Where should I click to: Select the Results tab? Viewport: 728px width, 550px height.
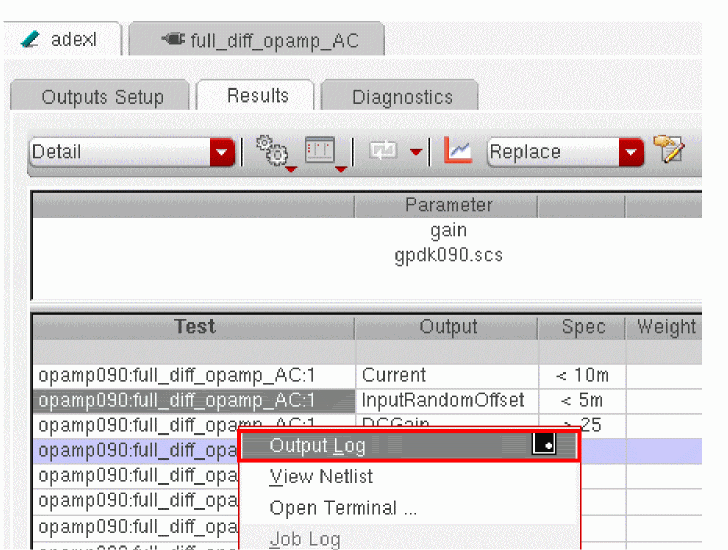tap(256, 96)
